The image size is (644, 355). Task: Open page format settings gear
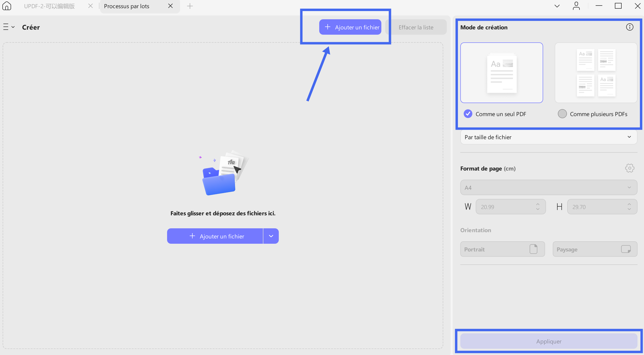[630, 168]
